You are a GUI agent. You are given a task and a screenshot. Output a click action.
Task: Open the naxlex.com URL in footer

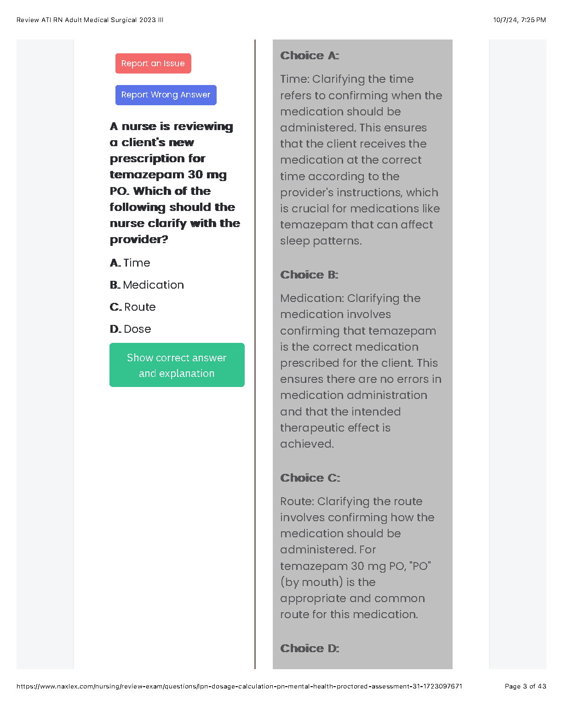[239, 686]
